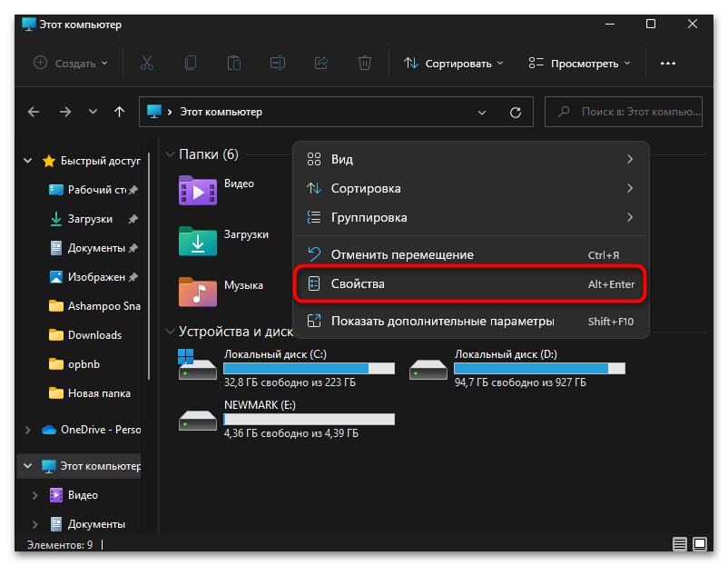
Task: Click Элементов: 9 status text
Action: [60, 544]
